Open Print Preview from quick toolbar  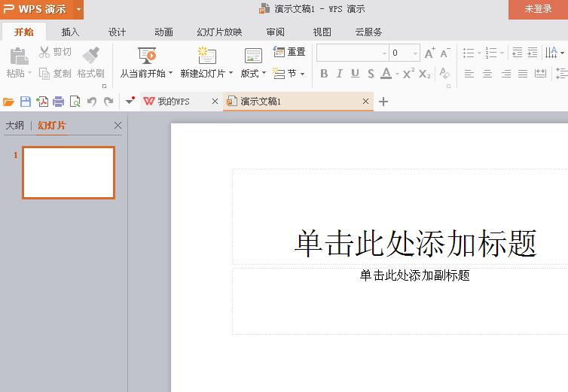coord(75,102)
